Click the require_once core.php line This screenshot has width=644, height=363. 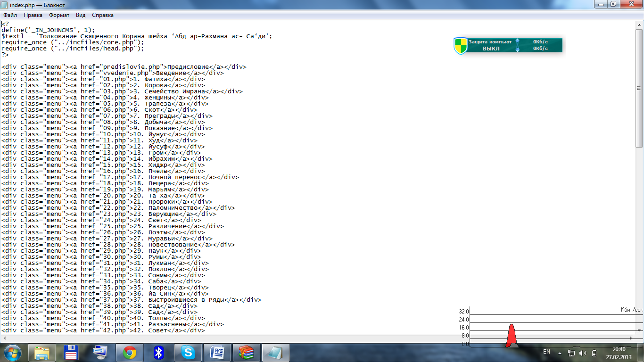73,42
